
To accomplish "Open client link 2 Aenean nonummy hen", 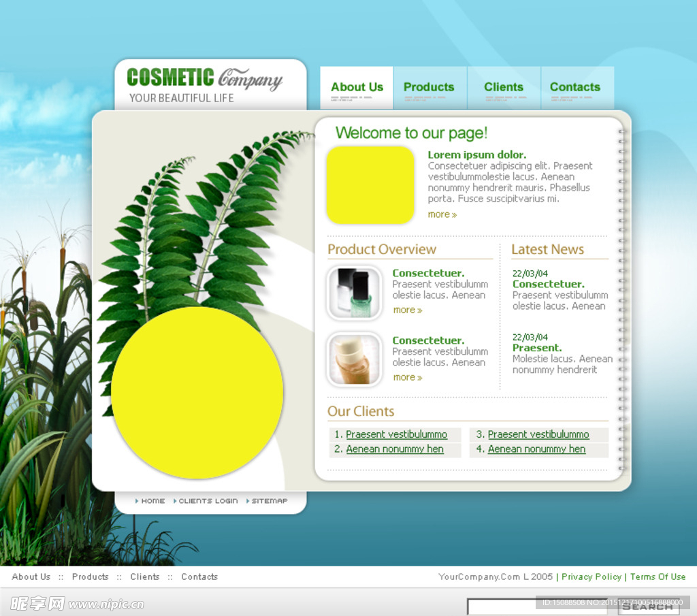I will [x=395, y=449].
